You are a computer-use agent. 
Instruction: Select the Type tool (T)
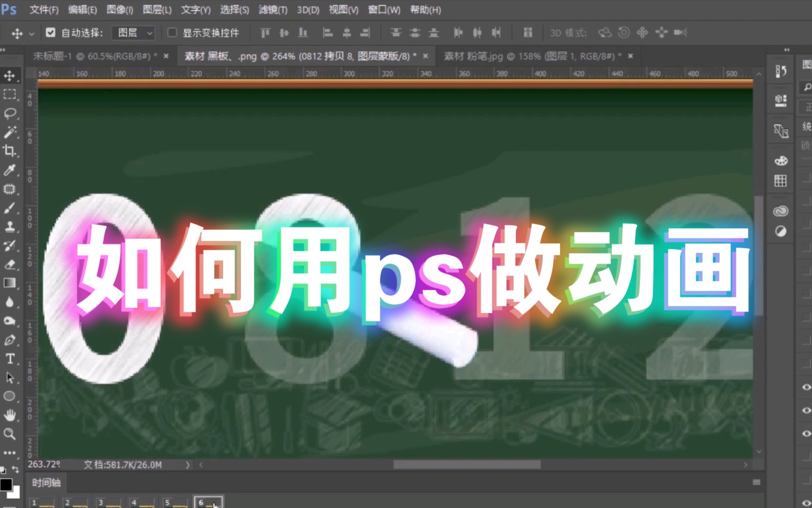click(9, 358)
